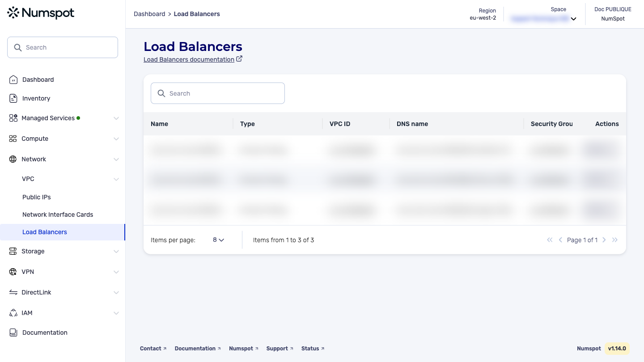Open the Status footer link
Screen dimensions: 644x362
[x=313, y=349]
